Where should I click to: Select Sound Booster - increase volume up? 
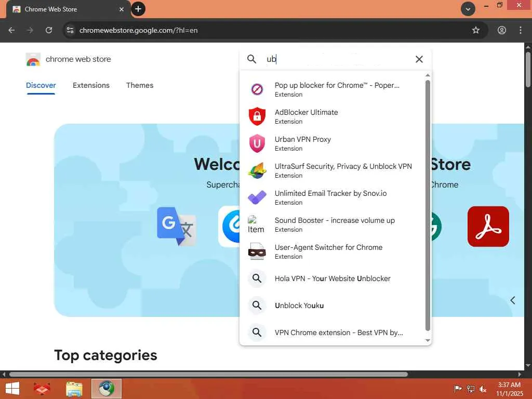(332, 224)
